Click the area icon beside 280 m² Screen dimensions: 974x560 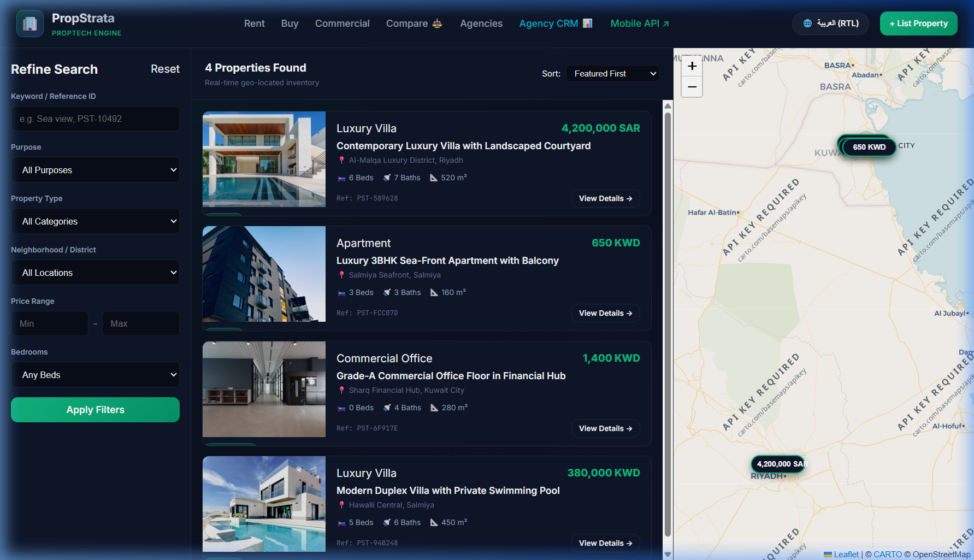(434, 408)
